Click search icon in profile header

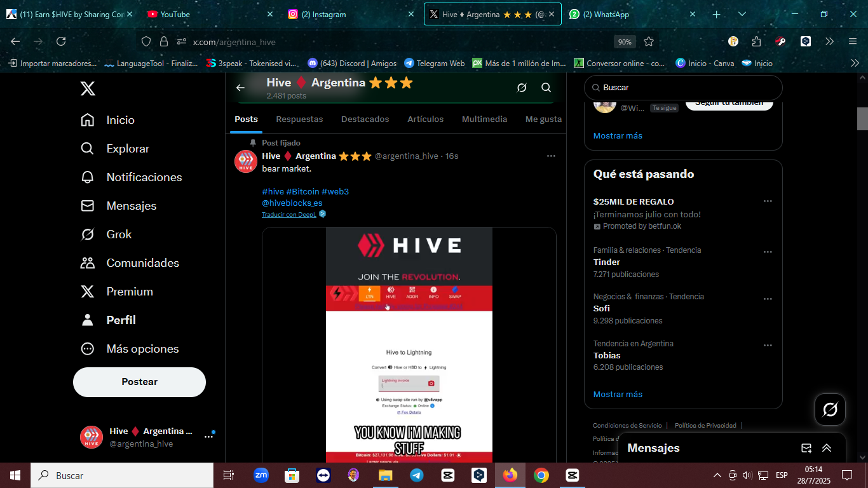(x=546, y=88)
